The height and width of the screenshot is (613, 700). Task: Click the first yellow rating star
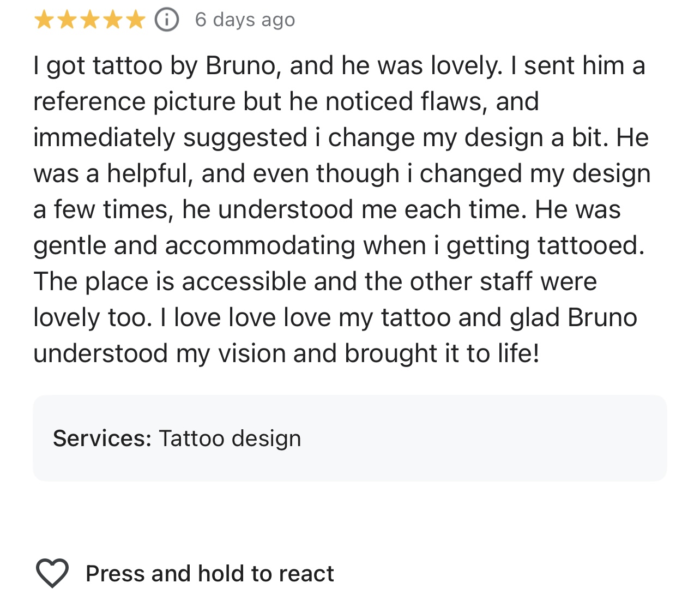pos(44,20)
